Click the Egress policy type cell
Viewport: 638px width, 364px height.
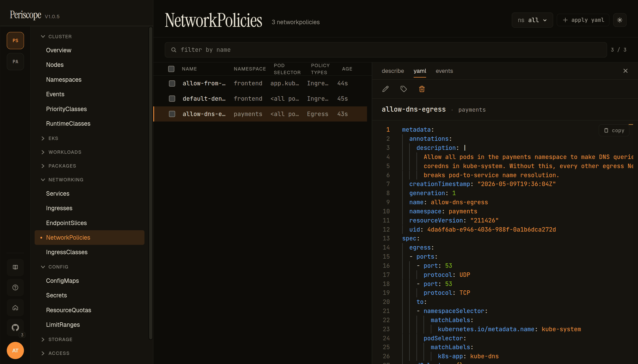[317, 114]
